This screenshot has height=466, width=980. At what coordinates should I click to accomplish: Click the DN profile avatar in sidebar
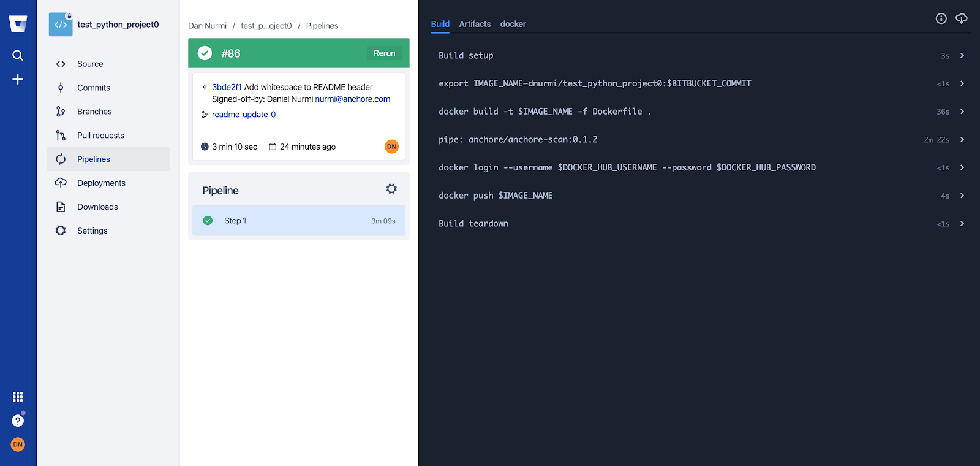(18, 445)
